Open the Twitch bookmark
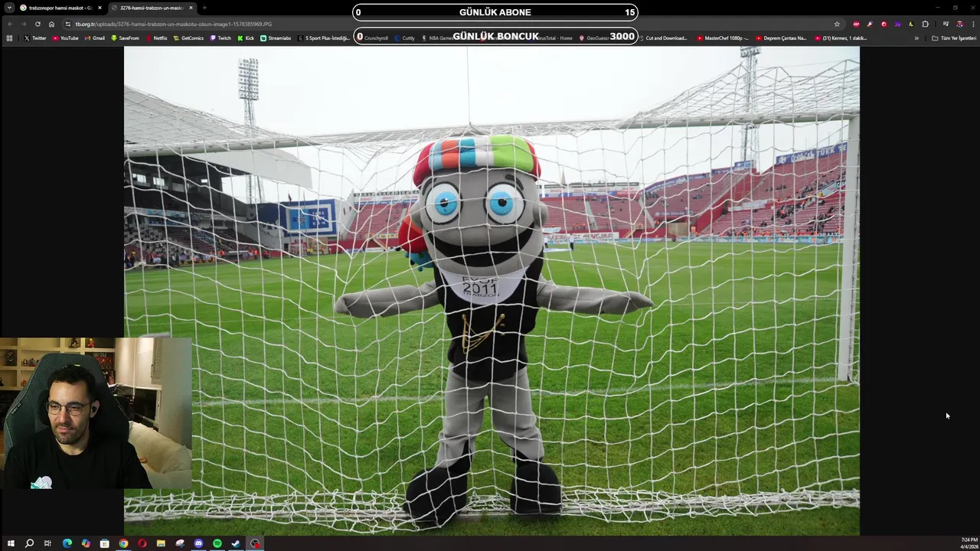Screen dimensions: 980x551 220,38
